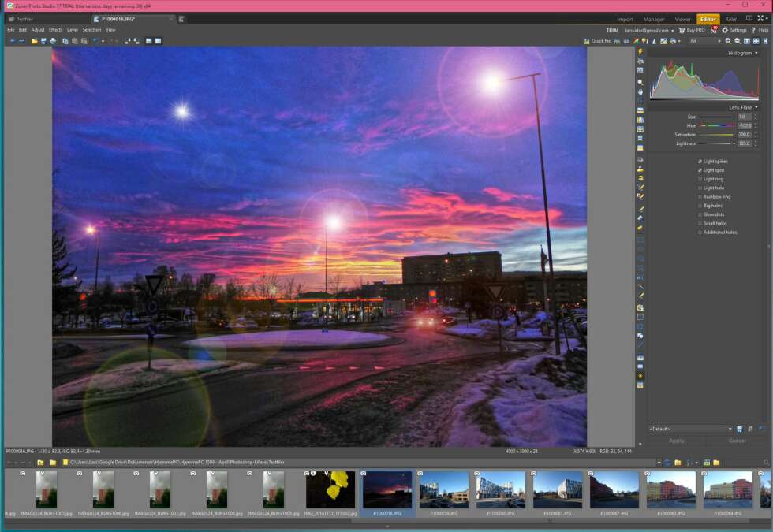The image size is (773, 532).
Task: Select the lightning bolt quick edit tool
Action: click(640, 52)
